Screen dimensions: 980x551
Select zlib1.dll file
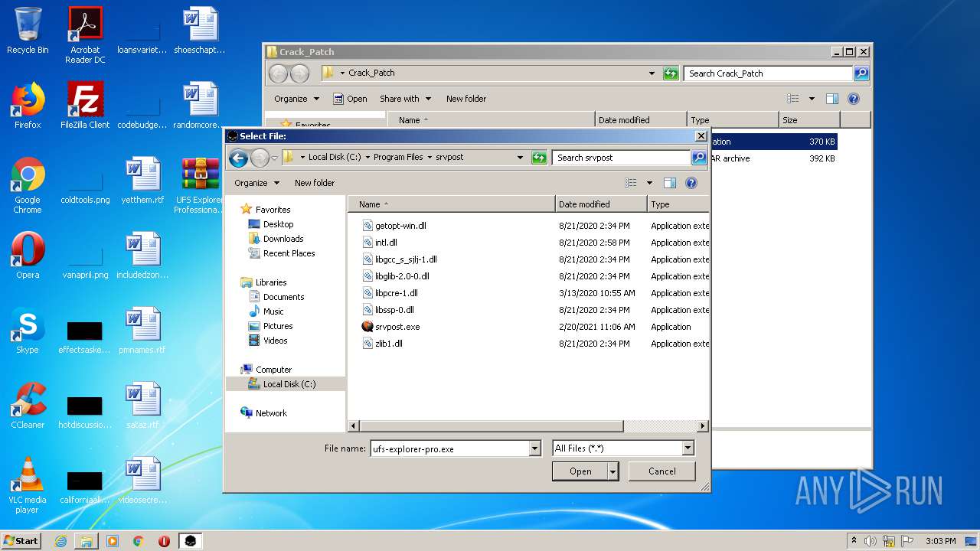382,344
